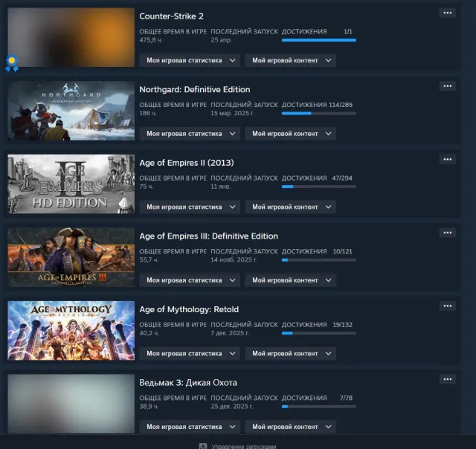Click the 38,9 ч. playtime value
This screenshot has height=449, width=476.
click(x=149, y=406)
